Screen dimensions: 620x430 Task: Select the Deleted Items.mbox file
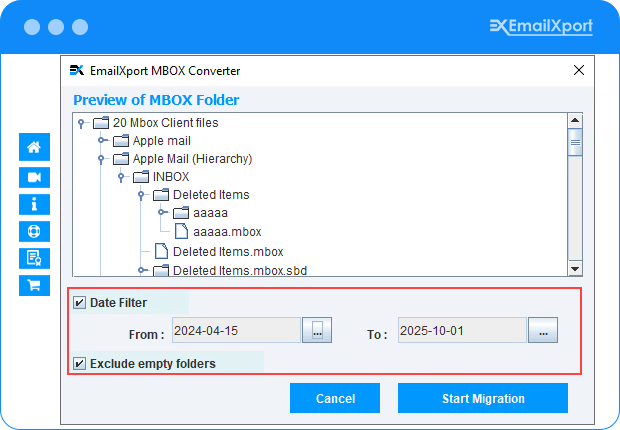click(227, 251)
